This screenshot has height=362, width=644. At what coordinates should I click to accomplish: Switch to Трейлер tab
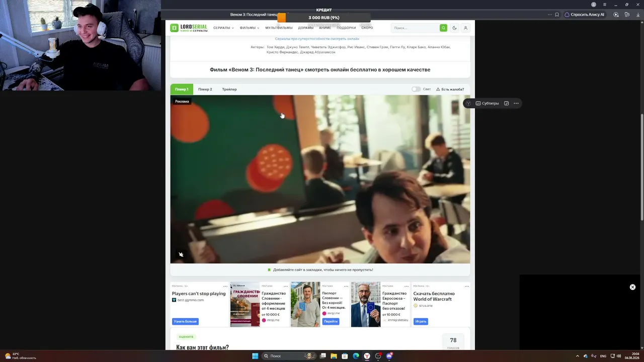(x=229, y=89)
